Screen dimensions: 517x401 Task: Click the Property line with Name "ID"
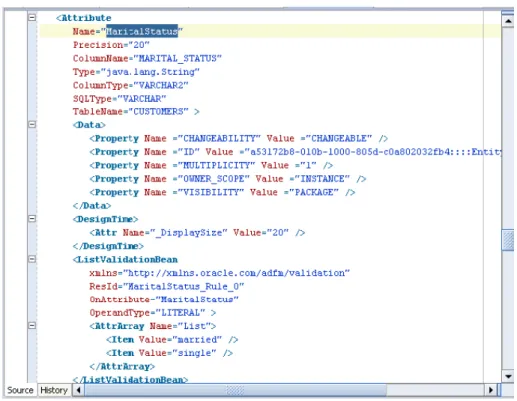tap(295, 152)
